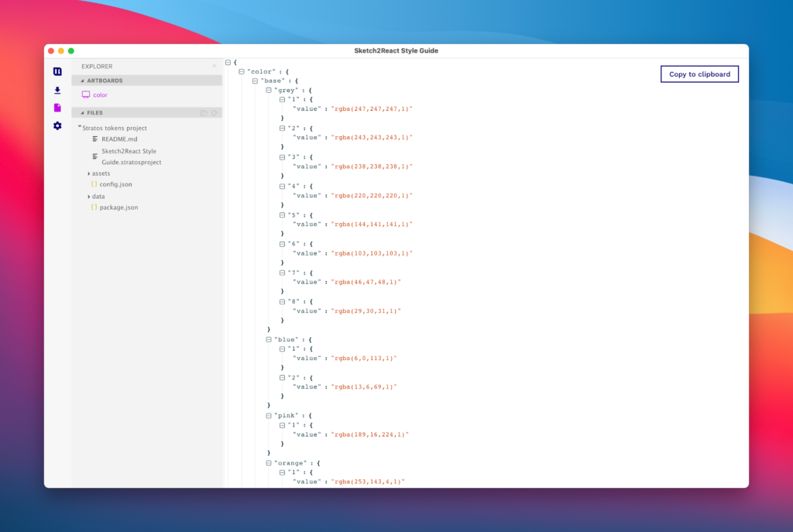Collapse the ARTBOARDS section
This screenshot has width=793, height=532.
[81, 80]
